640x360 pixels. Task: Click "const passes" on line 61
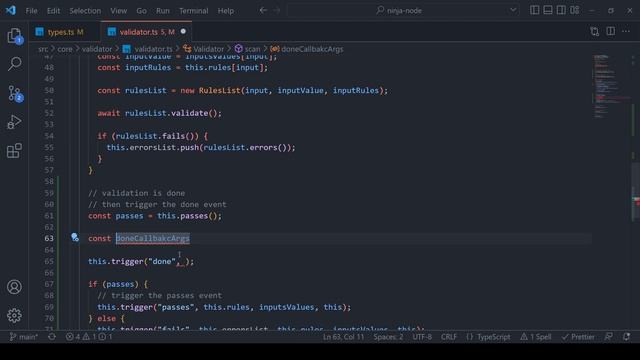click(116, 216)
